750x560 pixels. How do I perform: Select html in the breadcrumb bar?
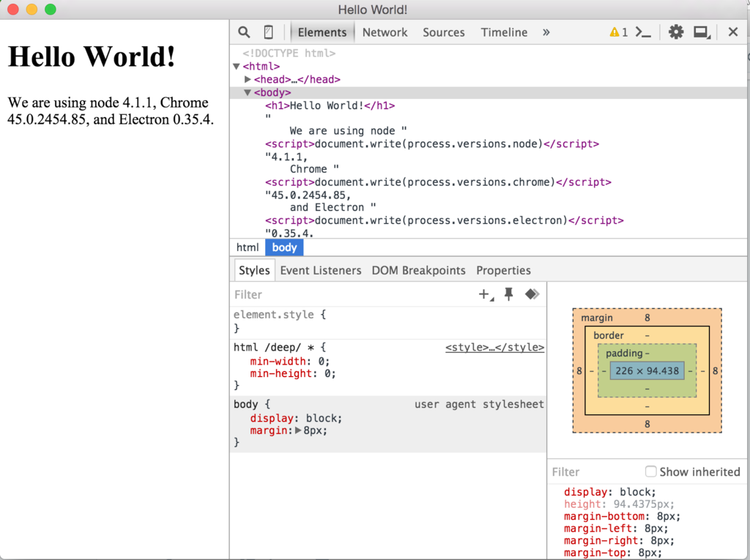point(248,247)
